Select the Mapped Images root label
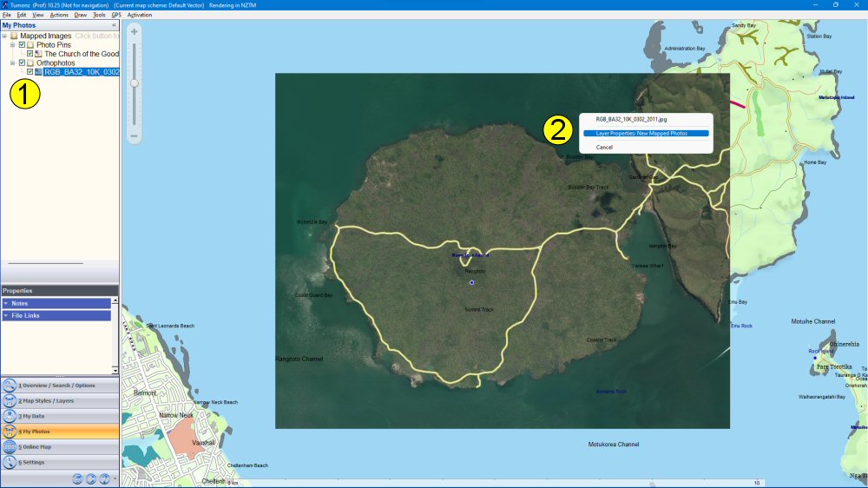This screenshot has width=868, height=488. pyautogui.click(x=45, y=36)
